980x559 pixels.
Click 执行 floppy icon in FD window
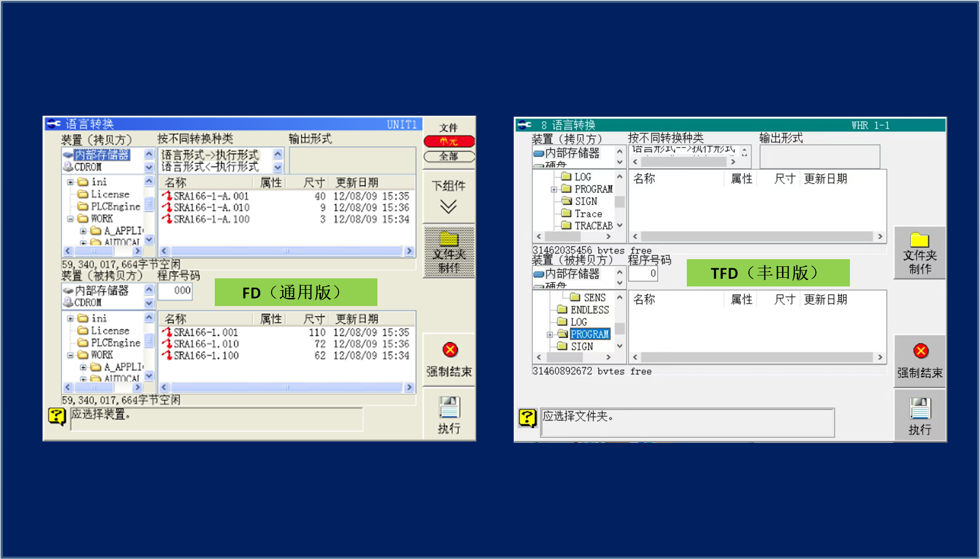(449, 408)
